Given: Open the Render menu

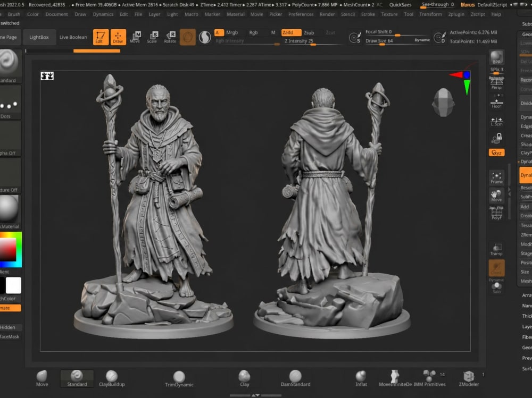Looking at the screenshot, I should pos(327,14).
